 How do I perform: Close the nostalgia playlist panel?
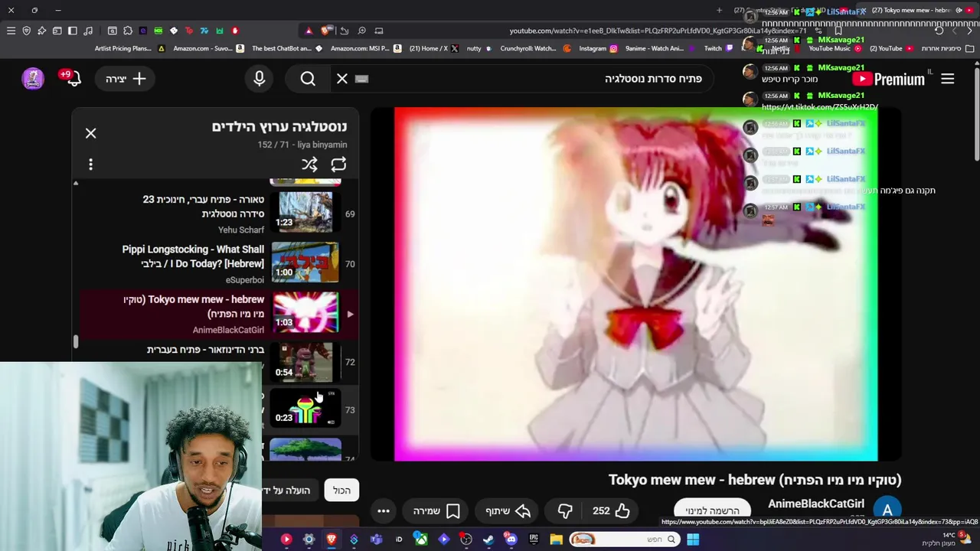click(x=90, y=133)
